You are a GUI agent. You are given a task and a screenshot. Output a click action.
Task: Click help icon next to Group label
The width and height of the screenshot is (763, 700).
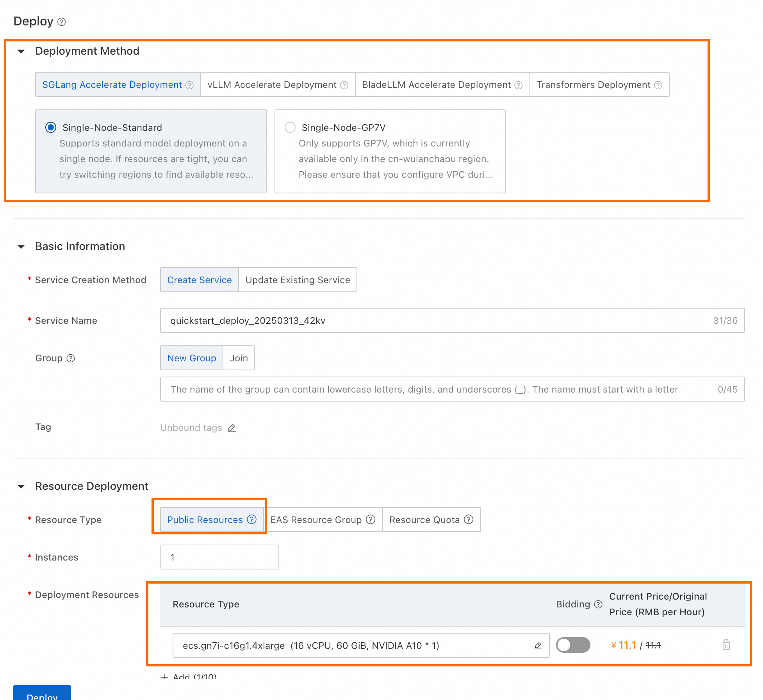pos(71,358)
